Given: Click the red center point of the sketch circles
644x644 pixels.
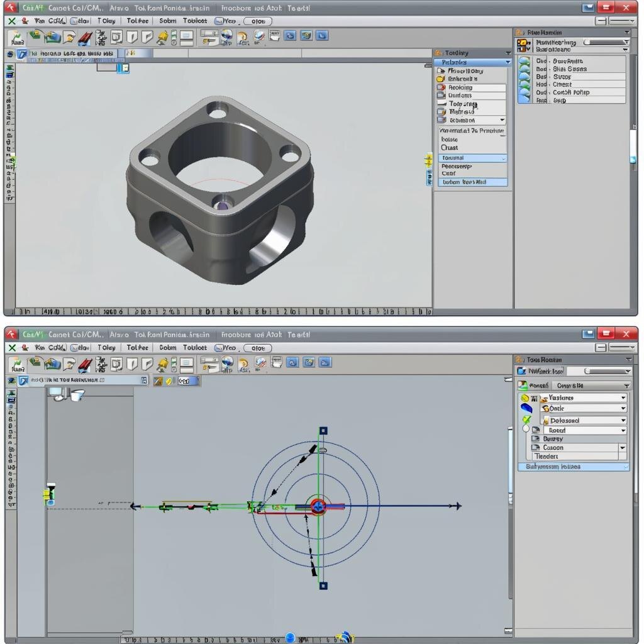Looking at the screenshot, I should [318, 506].
